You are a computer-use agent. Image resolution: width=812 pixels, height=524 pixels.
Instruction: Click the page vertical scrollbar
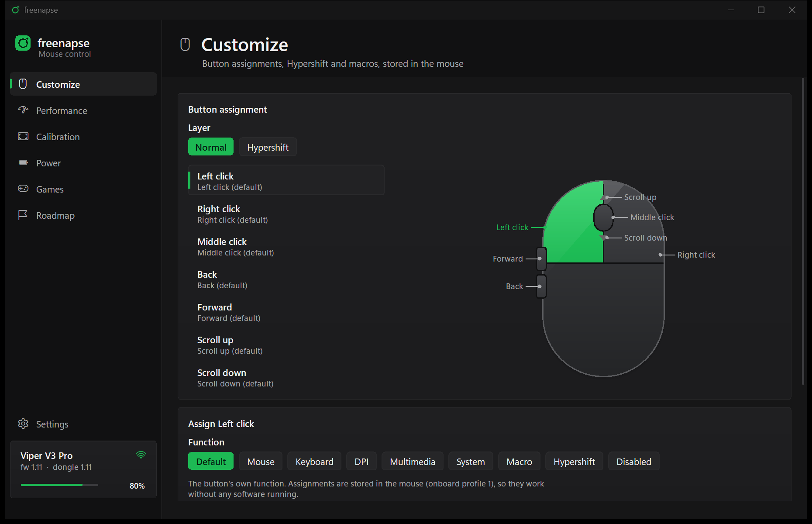coord(803,231)
